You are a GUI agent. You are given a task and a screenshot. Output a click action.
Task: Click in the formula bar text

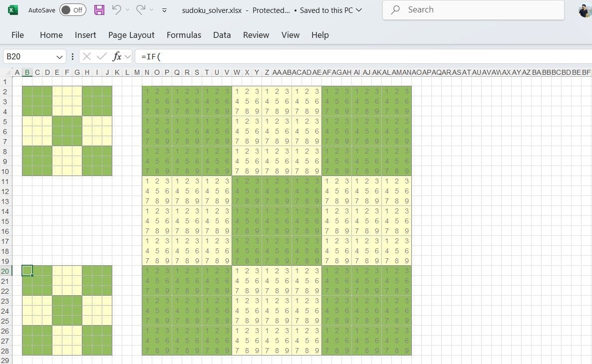pyautogui.click(x=349, y=57)
